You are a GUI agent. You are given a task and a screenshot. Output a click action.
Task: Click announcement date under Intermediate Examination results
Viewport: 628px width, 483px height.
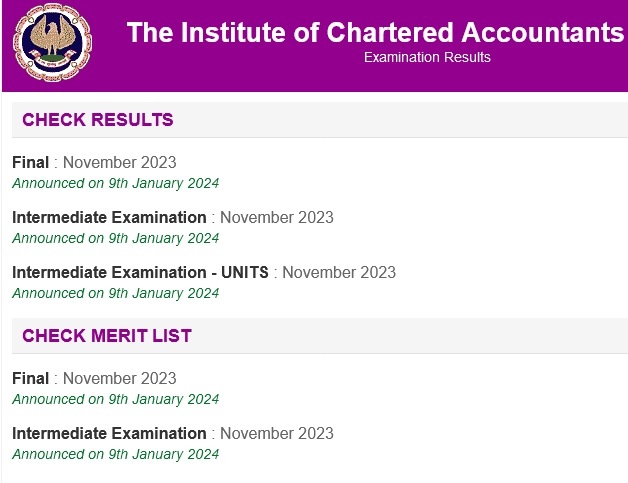coord(116,238)
